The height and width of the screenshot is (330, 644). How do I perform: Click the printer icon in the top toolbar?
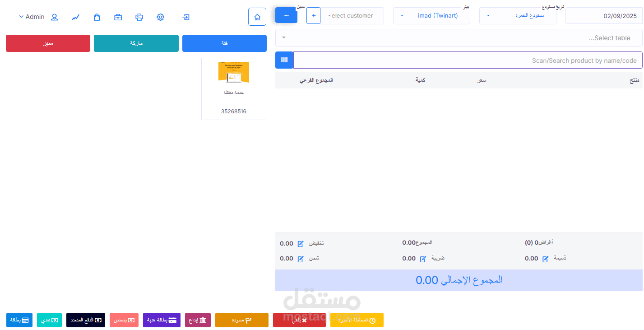(x=139, y=17)
